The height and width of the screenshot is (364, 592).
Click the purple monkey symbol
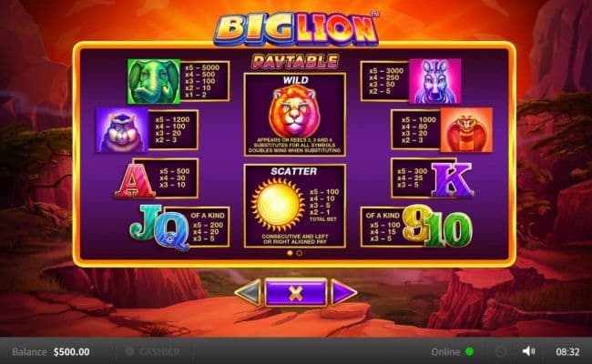(122, 130)
